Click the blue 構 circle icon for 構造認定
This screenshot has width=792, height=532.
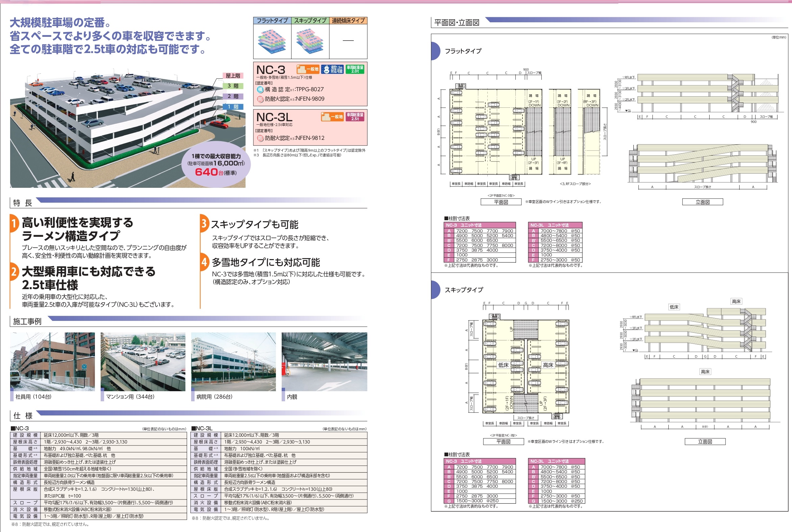260,90
